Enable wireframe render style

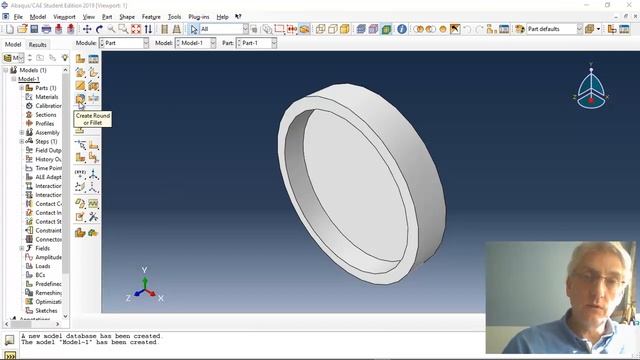(320, 29)
